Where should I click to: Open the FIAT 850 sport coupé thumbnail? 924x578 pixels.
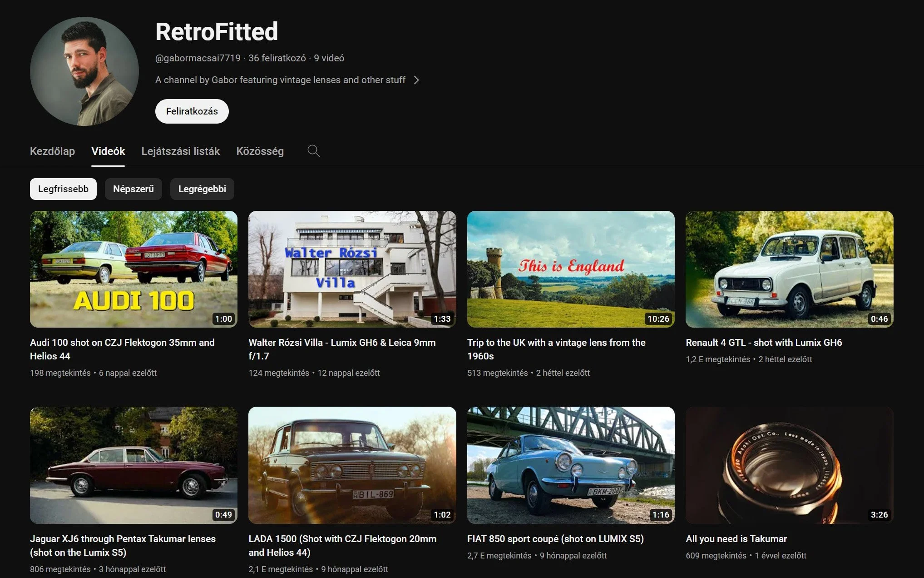point(571,465)
